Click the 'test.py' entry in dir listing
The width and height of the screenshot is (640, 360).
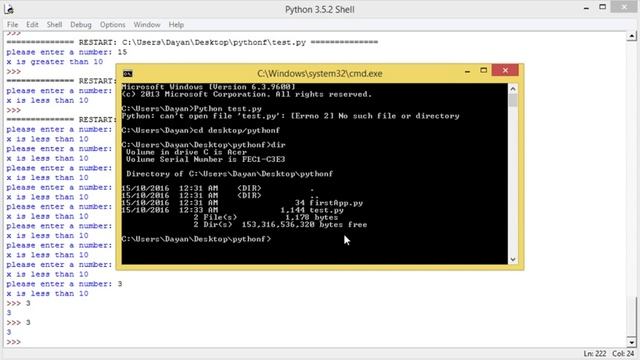(x=326, y=210)
